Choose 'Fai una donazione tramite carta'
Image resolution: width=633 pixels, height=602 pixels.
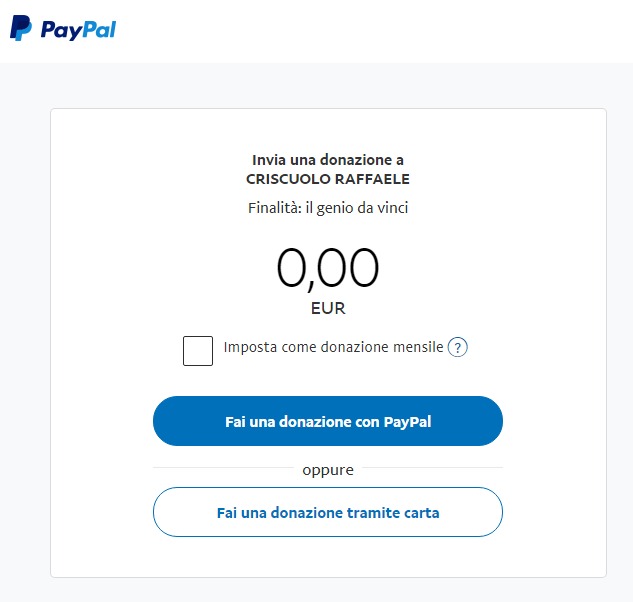[328, 512]
